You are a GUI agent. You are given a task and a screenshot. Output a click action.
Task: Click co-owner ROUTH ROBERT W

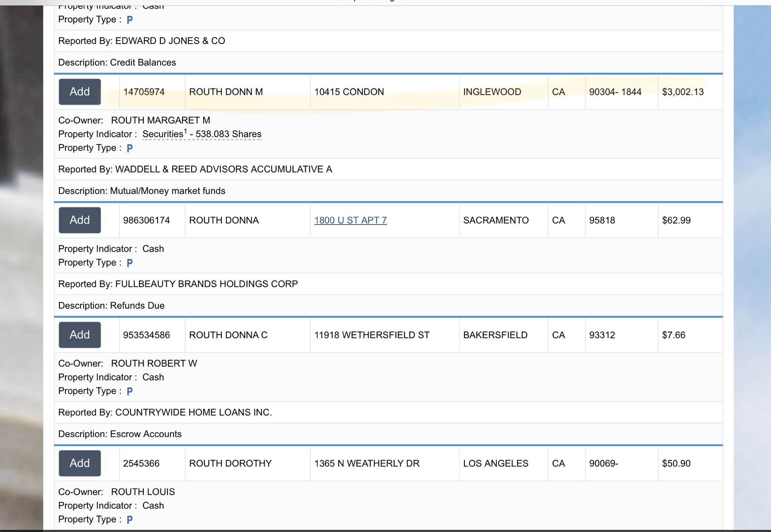point(154,363)
